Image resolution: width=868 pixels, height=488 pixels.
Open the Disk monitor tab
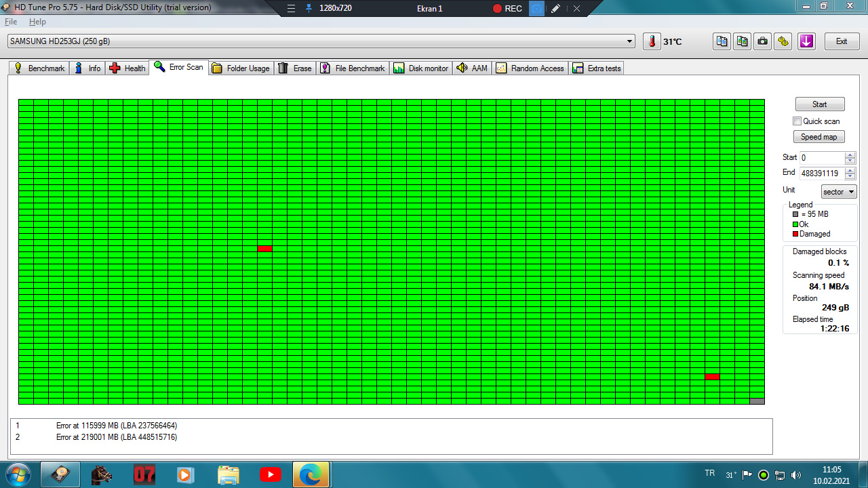pos(420,68)
